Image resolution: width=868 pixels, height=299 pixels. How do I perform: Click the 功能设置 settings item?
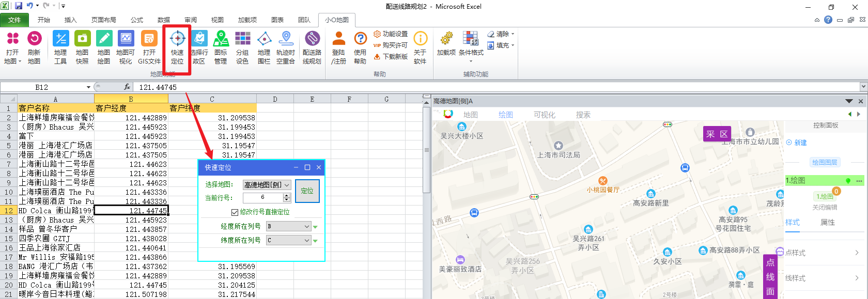point(391,34)
